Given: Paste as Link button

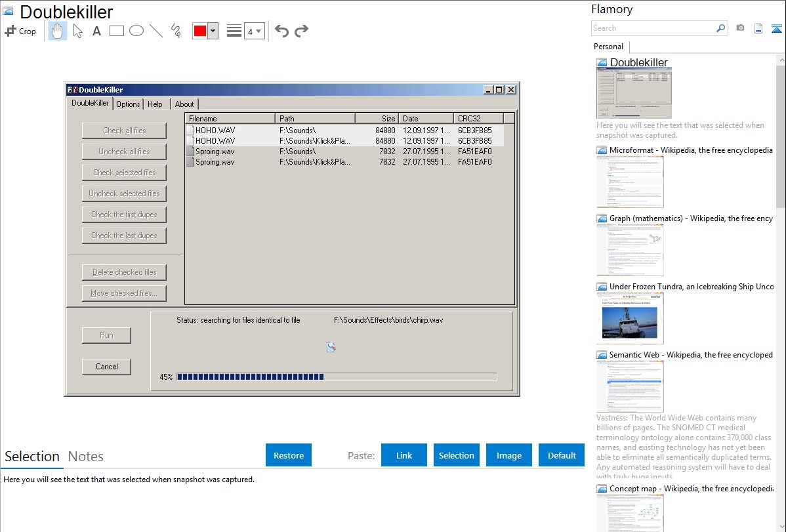Looking at the screenshot, I should click(x=404, y=455).
